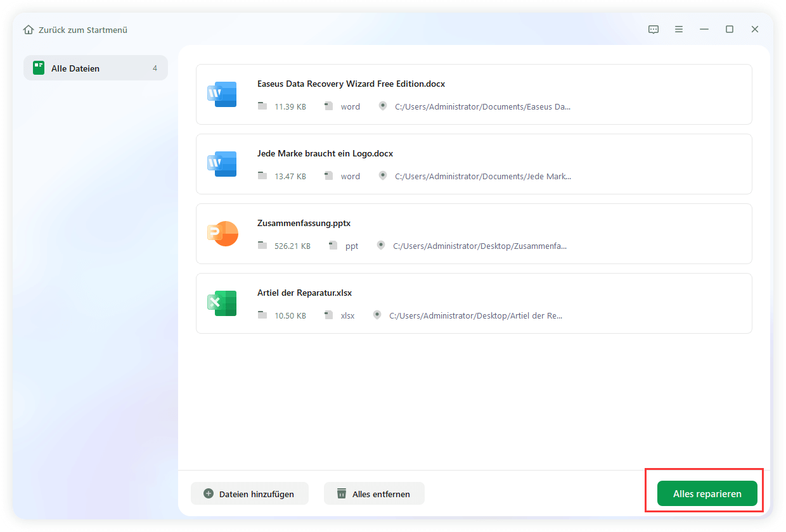Click Excel icon of Artiel der Reparatur file
786x532 pixels.
(222, 303)
